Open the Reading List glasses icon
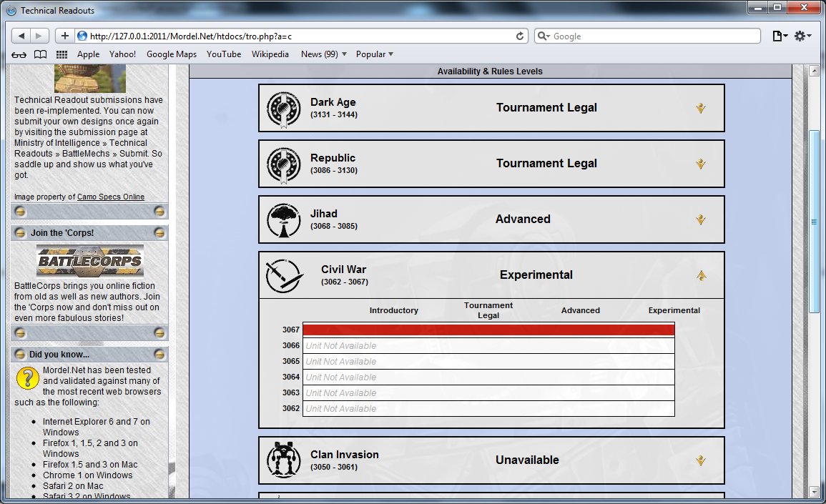Screen dimensions: 826x504 pyautogui.click(x=19, y=54)
